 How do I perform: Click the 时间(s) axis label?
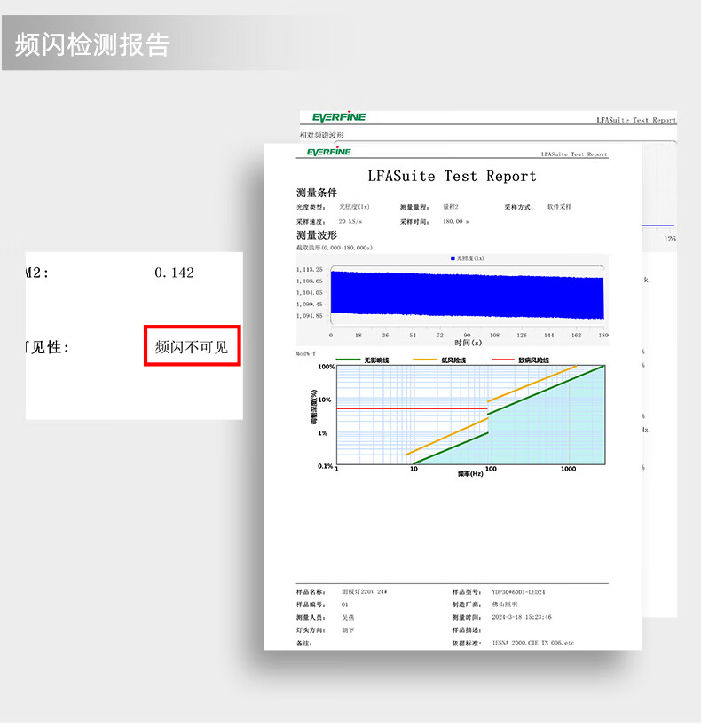tap(468, 343)
